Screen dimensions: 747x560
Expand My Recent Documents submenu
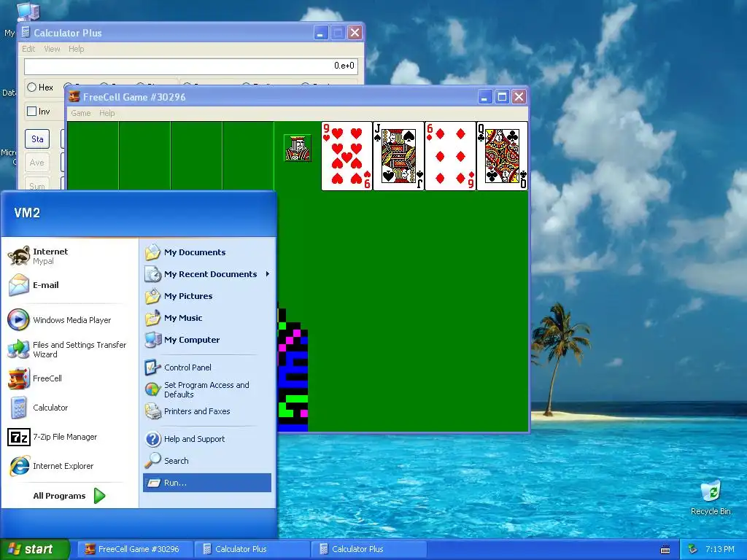click(207, 274)
